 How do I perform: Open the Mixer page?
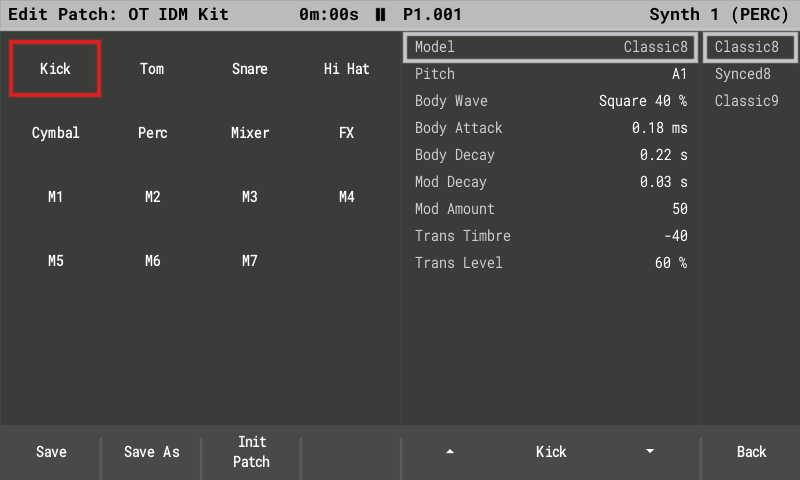tap(249, 133)
